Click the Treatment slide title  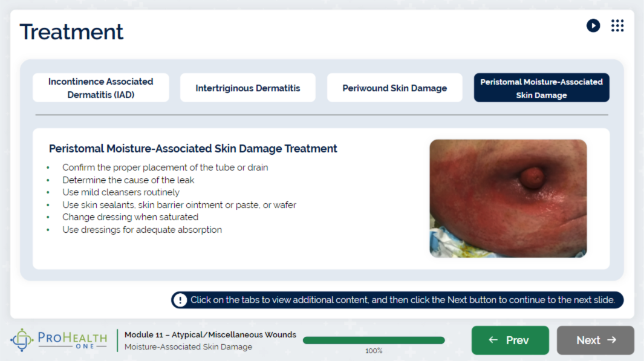71,31
